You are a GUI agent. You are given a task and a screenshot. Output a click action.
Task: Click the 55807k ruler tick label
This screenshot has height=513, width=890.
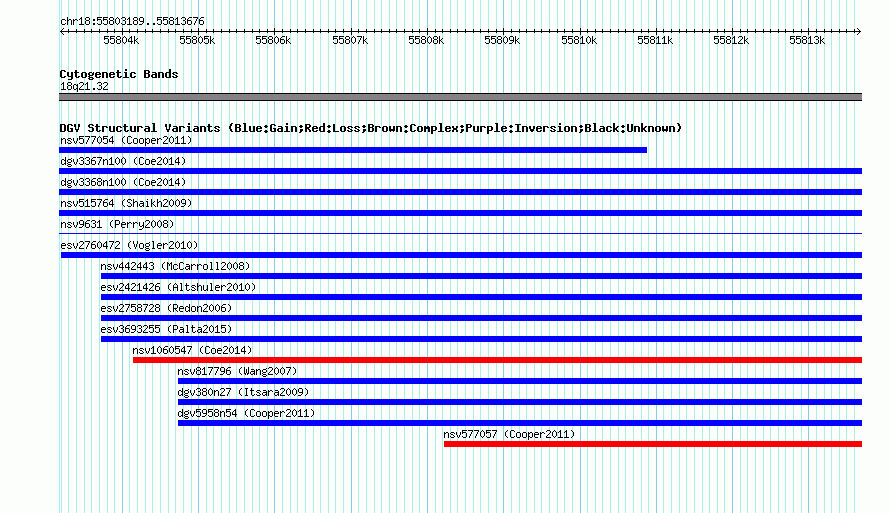tap(350, 40)
